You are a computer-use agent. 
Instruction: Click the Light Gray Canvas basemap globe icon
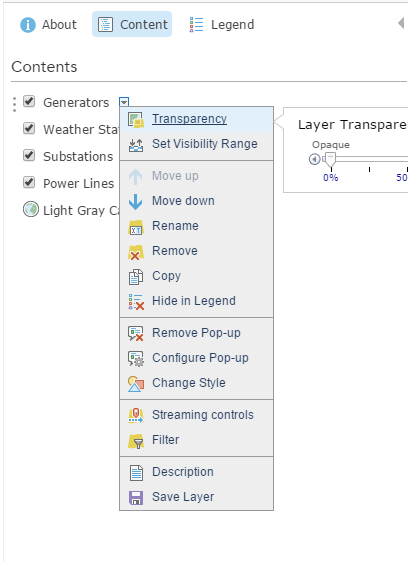click(31, 209)
